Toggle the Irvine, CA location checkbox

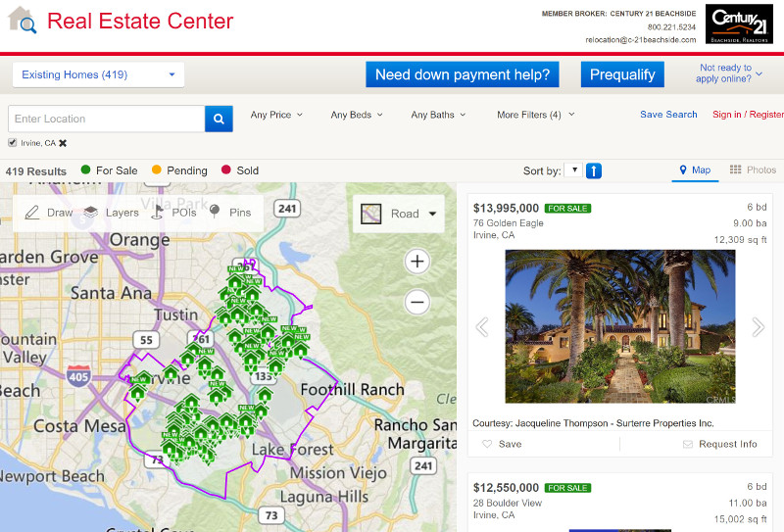point(13,143)
